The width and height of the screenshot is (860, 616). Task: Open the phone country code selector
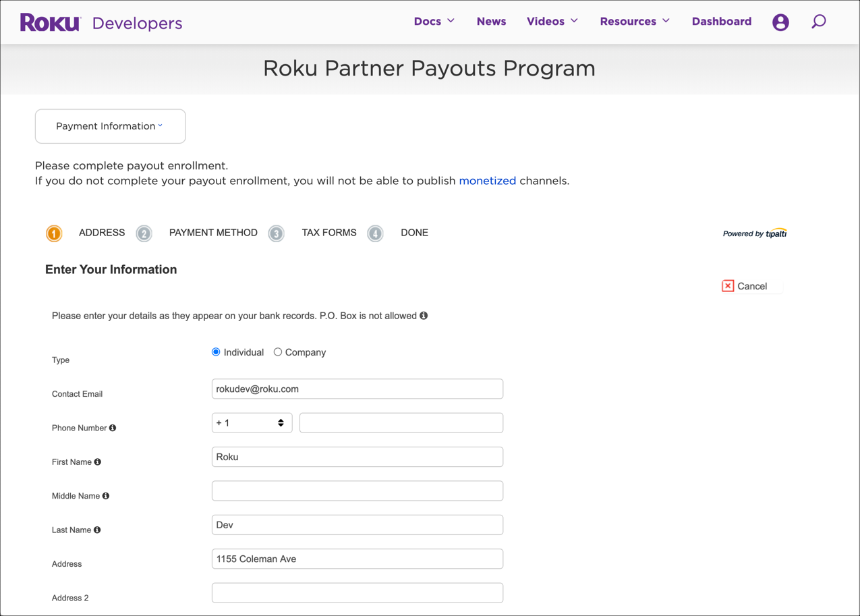click(x=252, y=422)
